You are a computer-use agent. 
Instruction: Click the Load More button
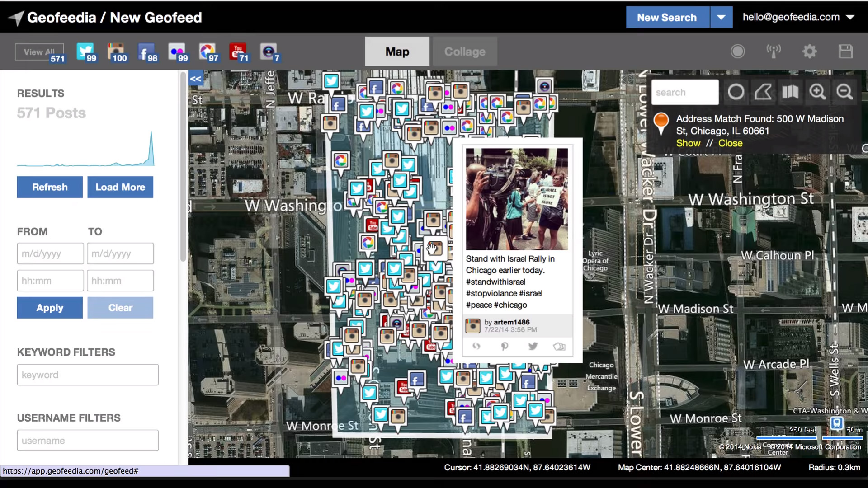click(x=120, y=187)
